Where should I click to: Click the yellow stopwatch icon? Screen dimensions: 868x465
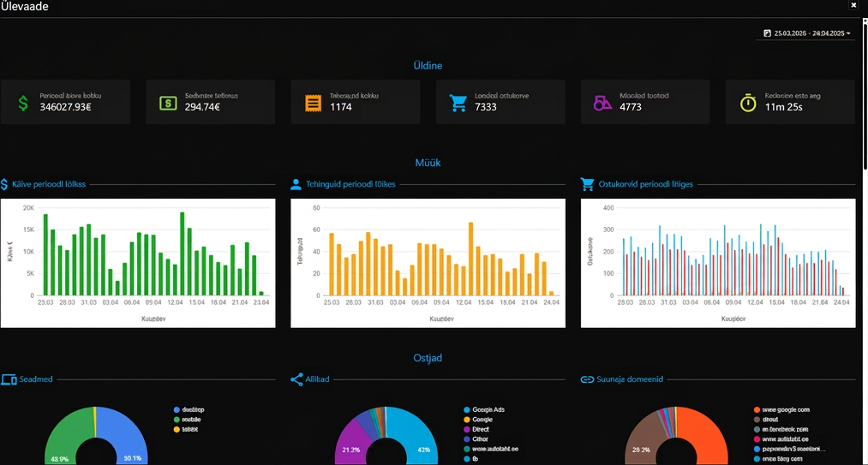(748, 103)
